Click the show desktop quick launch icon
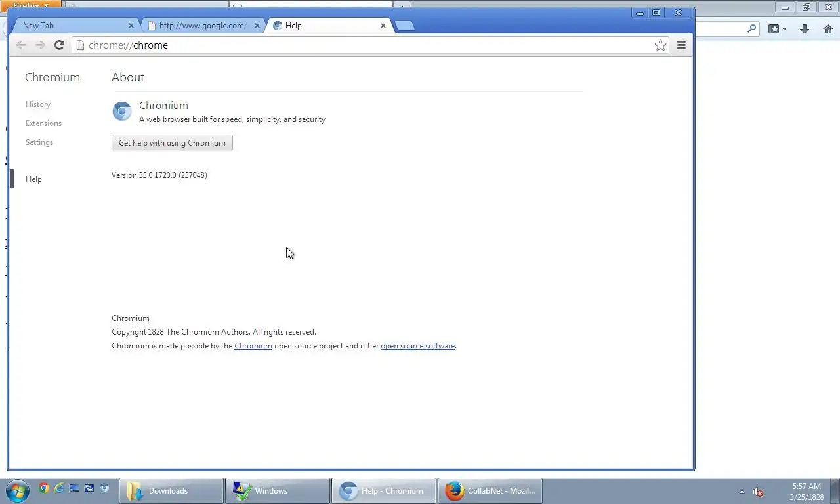This screenshot has width=840, height=504. (x=74, y=488)
